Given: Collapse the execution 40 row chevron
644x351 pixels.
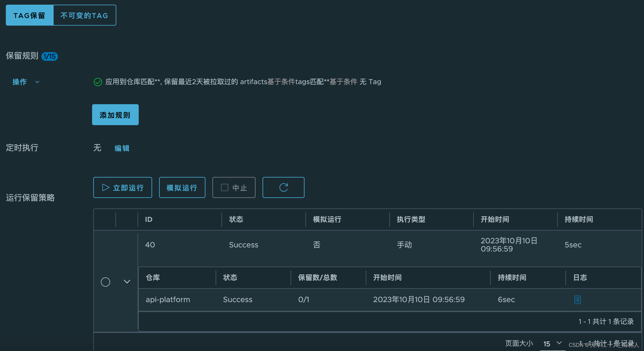Looking at the screenshot, I should point(127,281).
